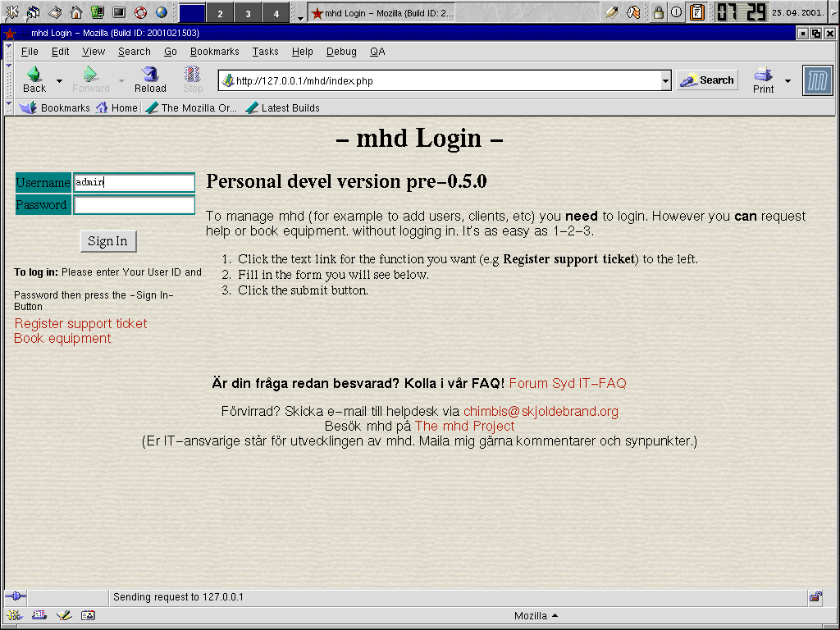Expand the Print options dropdown arrow
The width and height of the screenshot is (840, 630).
[787, 80]
